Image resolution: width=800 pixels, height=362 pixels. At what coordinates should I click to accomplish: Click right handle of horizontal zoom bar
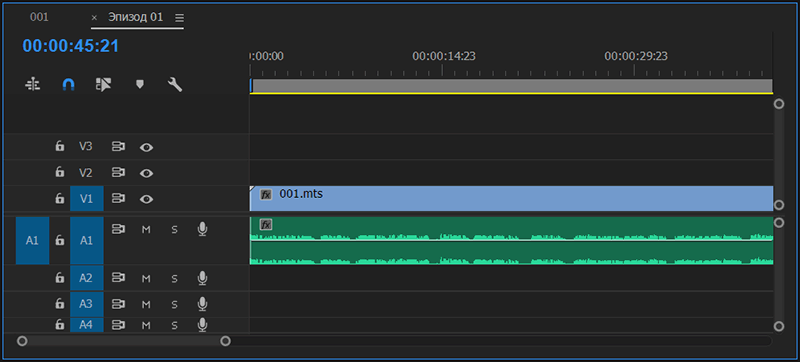225,341
